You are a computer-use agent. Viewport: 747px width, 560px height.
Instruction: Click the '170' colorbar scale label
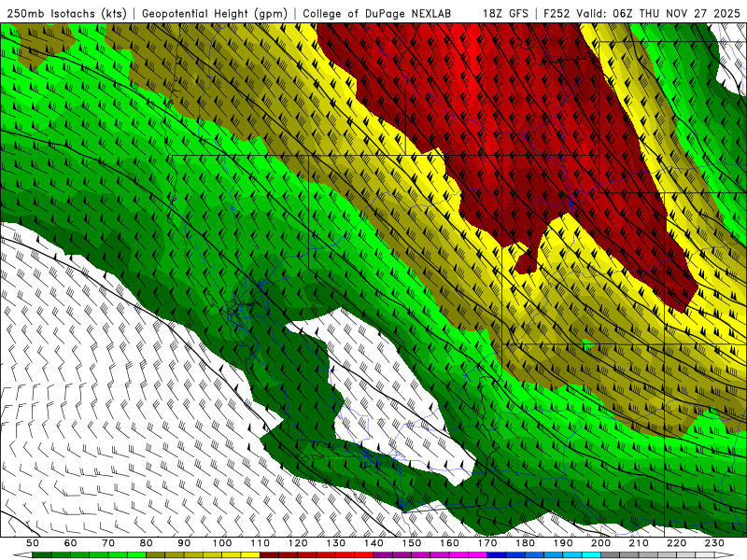(487, 543)
